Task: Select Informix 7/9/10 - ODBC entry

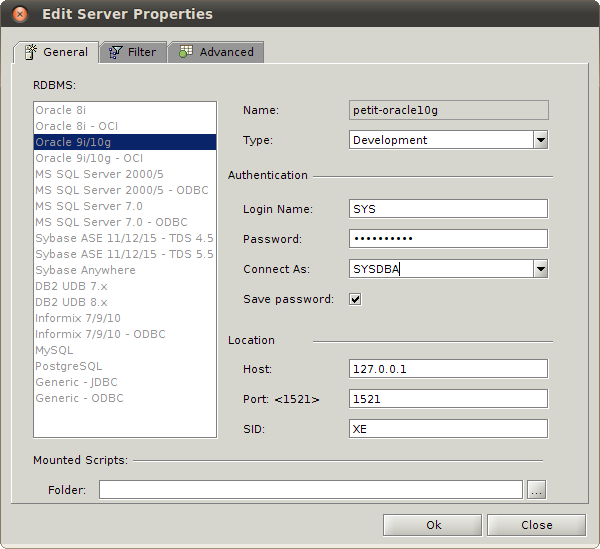Action: tap(125, 334)
